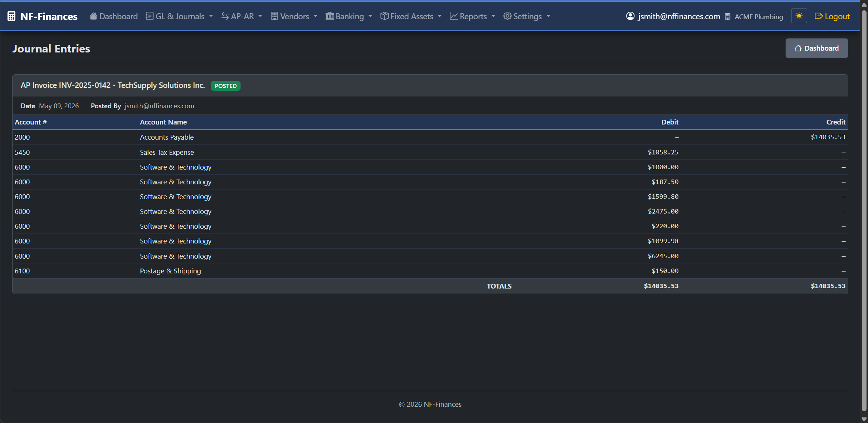The height and width of the screenshot is (423, 868).
Task: Click the user profile avatar icon
Action: coord(630,16)
